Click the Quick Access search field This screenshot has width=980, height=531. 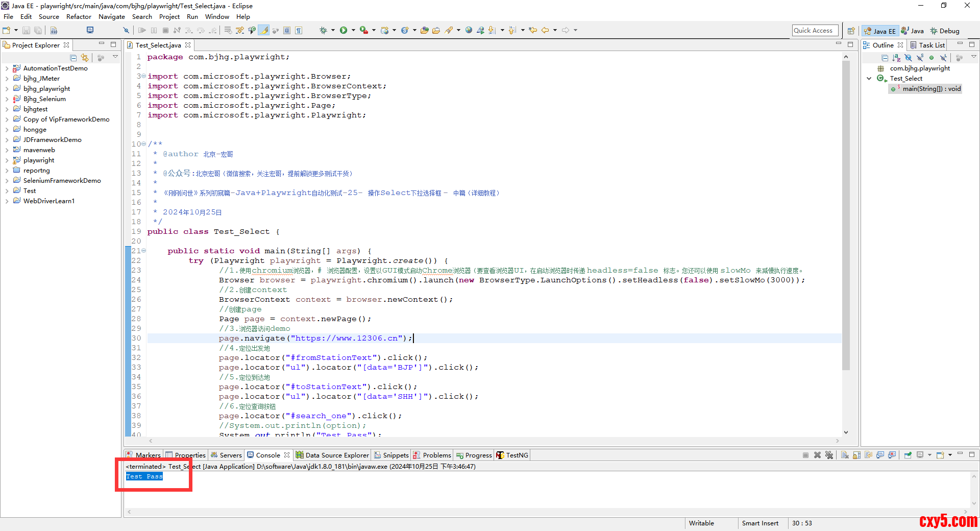pyautogui.click(x=815, y=31)
